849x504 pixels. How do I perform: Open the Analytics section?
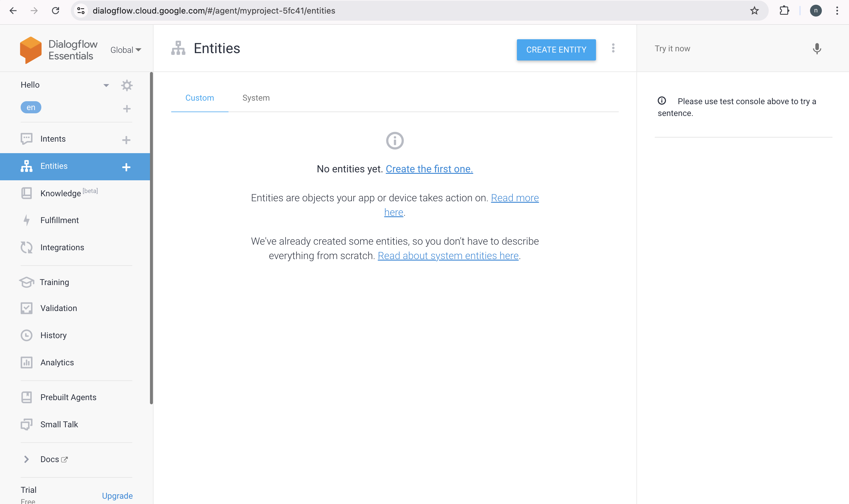[x=57, y=362]
